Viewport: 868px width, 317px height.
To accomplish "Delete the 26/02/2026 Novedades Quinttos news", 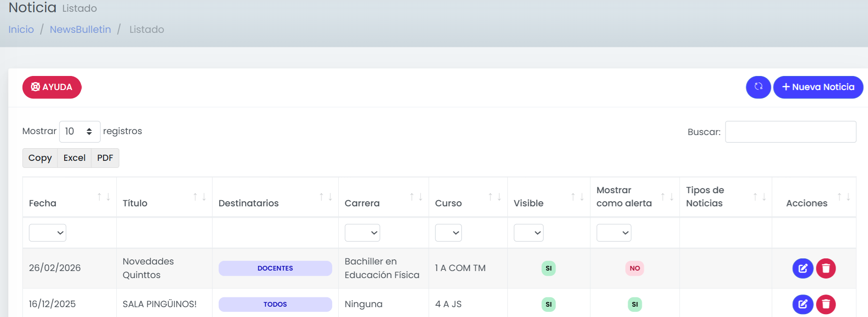I will point(826,268).
